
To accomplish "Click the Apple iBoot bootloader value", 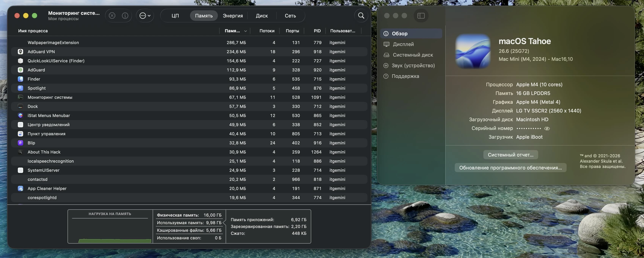I will pyautogui.click(x=529, y=137).
